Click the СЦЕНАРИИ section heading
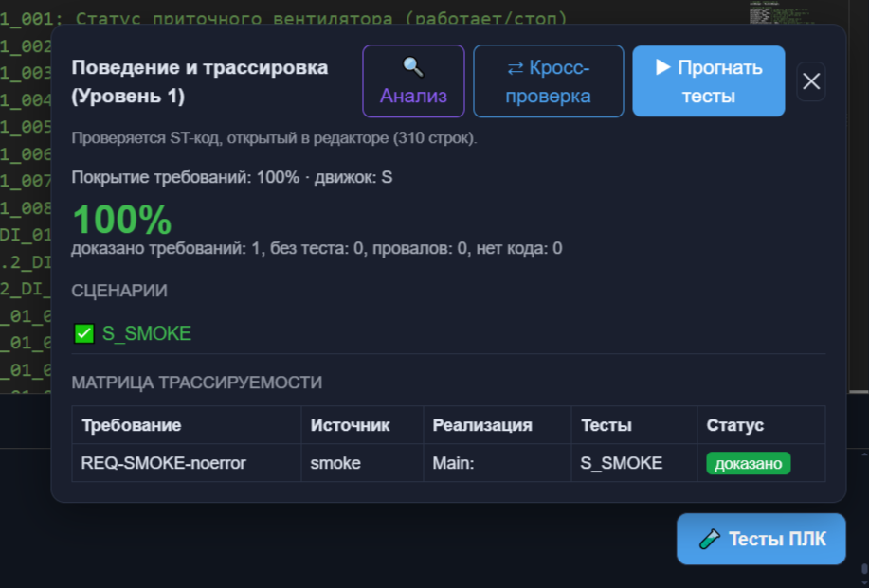This screenshot has width=869, height=588. pyautogui.click(x=119, y=291)
